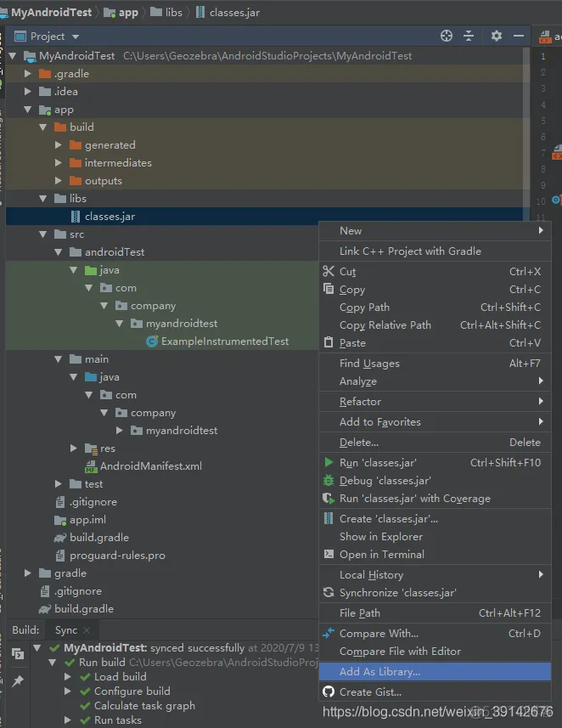Expand the res folder
Image resolution: width=562 pixels, height=728 pixels.
click(73, 448)
